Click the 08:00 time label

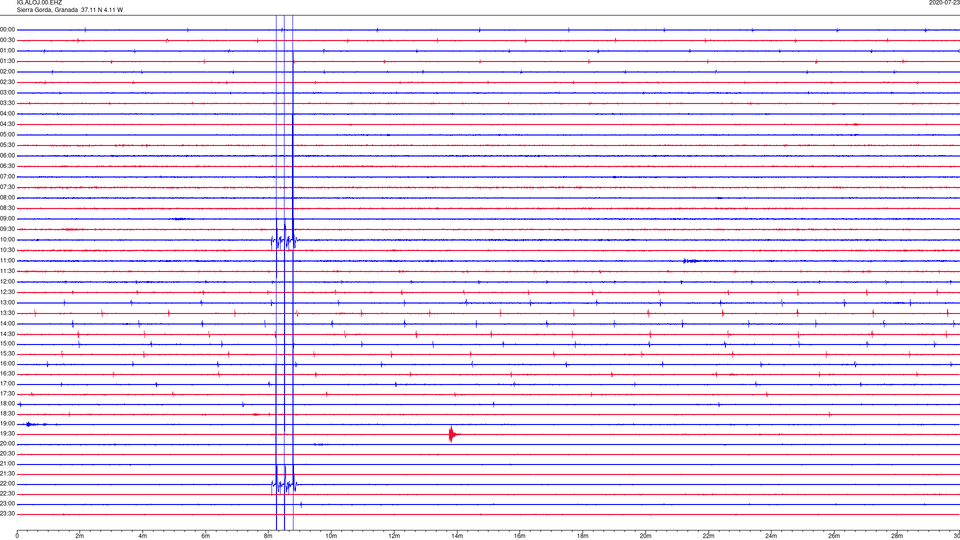coord(8,198)
